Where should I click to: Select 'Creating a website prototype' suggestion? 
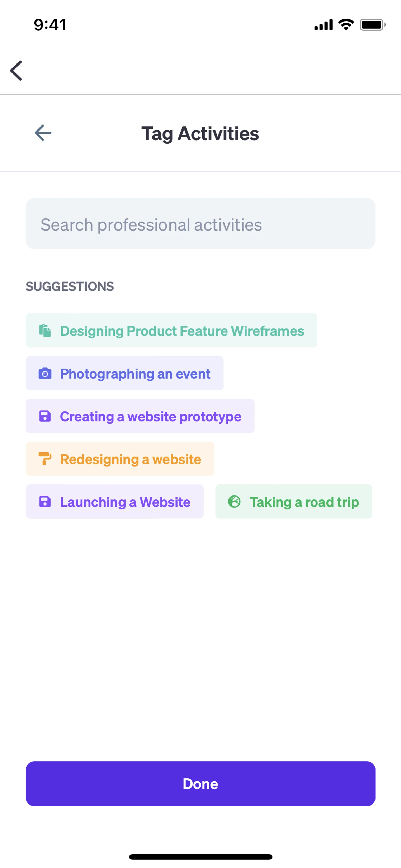pyautogui.click(x=150, y=416)
